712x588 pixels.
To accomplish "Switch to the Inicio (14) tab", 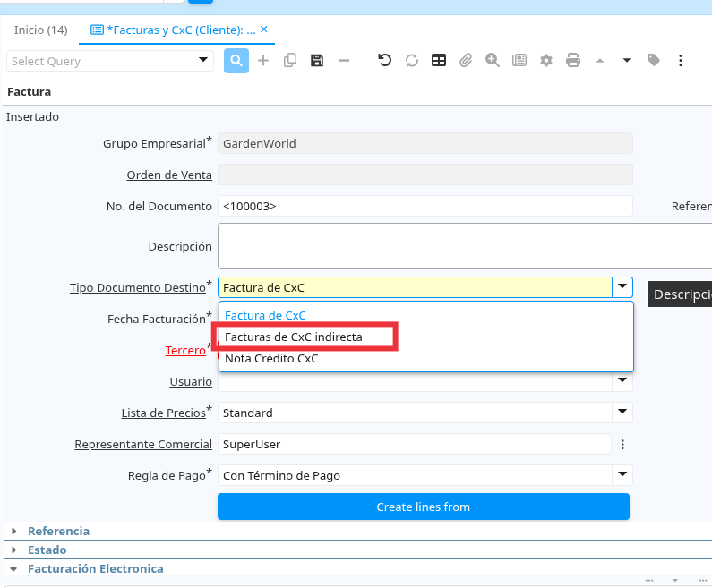I will point(41,30).
